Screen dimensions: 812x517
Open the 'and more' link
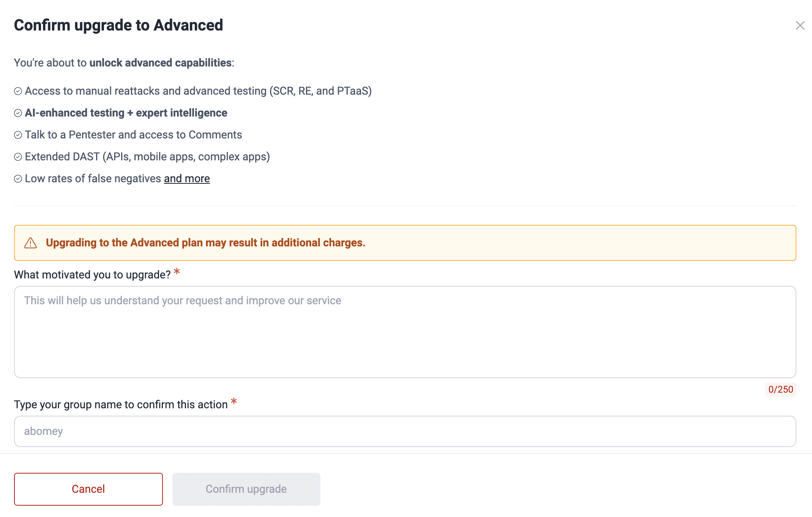tap(187, 178)
